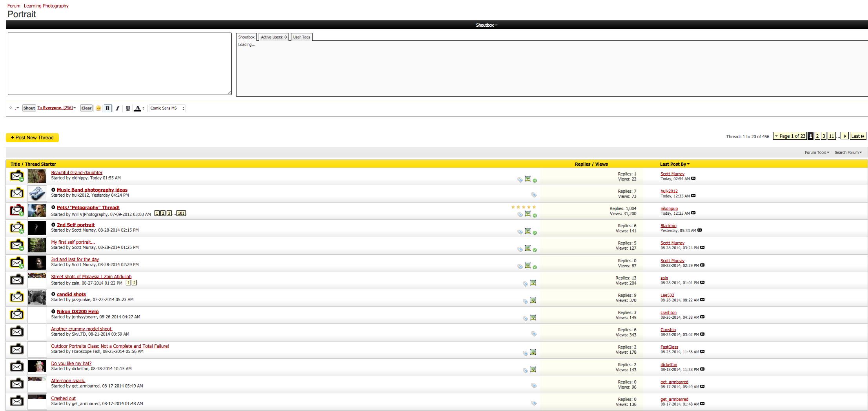Click the green checkmark icon on the 2nd Self portrait row
The width and height of the screenshot is (868, 411).
coord(535,233)
